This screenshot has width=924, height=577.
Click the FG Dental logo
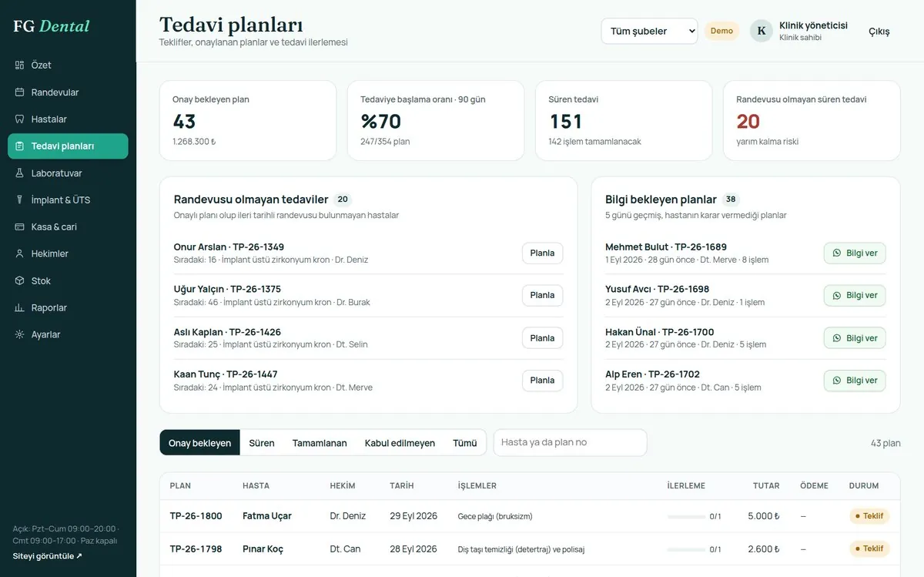tap(52, 26)
